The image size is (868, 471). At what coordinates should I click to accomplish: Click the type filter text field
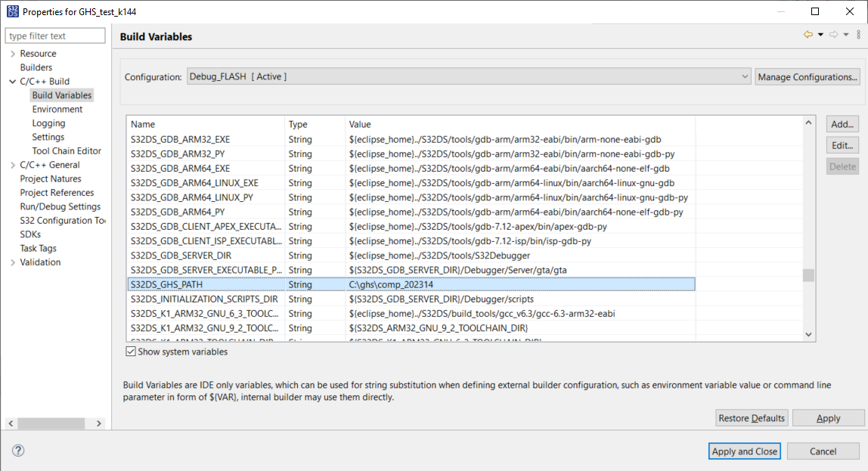(x=54, y=36)
